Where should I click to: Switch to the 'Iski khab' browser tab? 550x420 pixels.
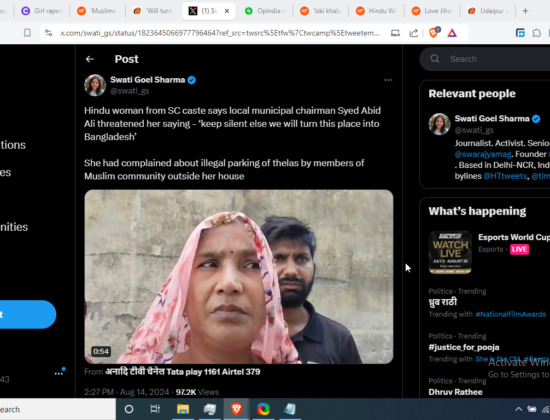tap(322, 11)
